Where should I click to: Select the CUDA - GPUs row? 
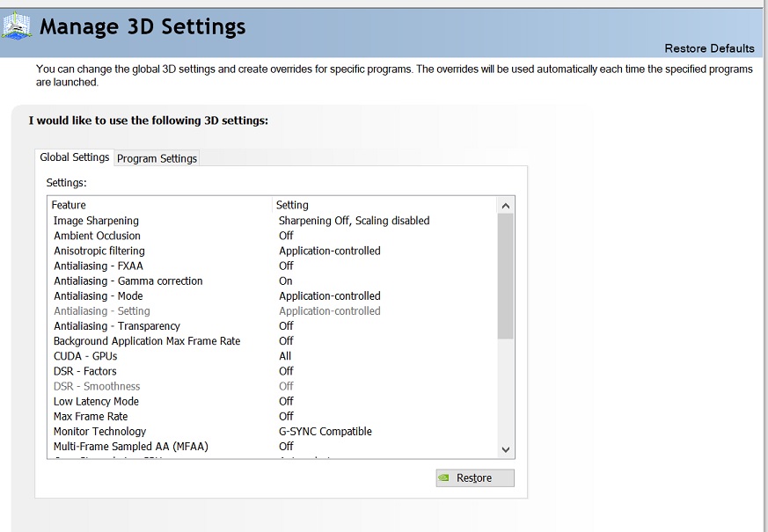point(85,356)
